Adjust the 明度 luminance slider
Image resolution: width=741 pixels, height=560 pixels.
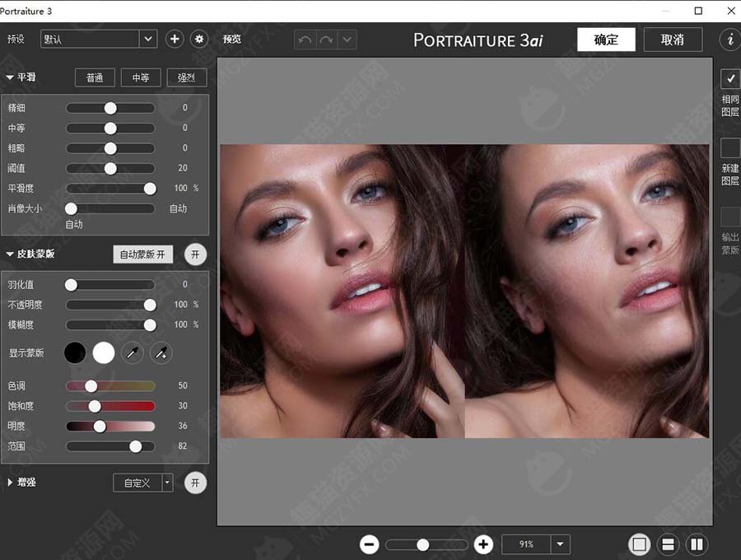100,427
